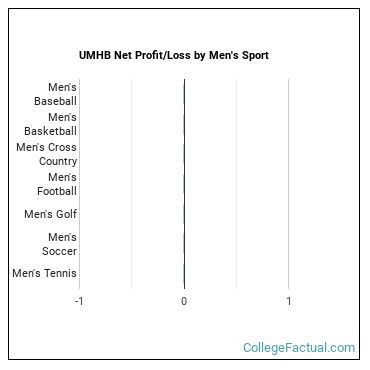Select the Men's Football axis label
This screenshot has width=370, height=370.
pos(57,184)
